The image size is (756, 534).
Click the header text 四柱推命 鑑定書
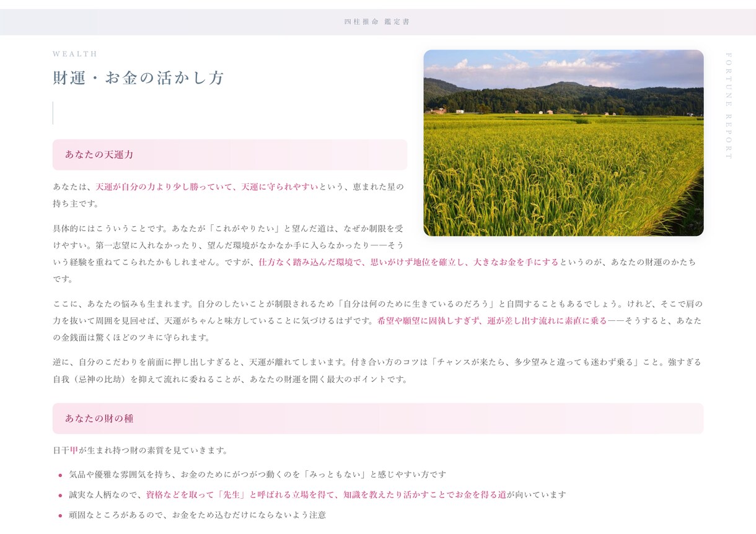tap(377, 22)
